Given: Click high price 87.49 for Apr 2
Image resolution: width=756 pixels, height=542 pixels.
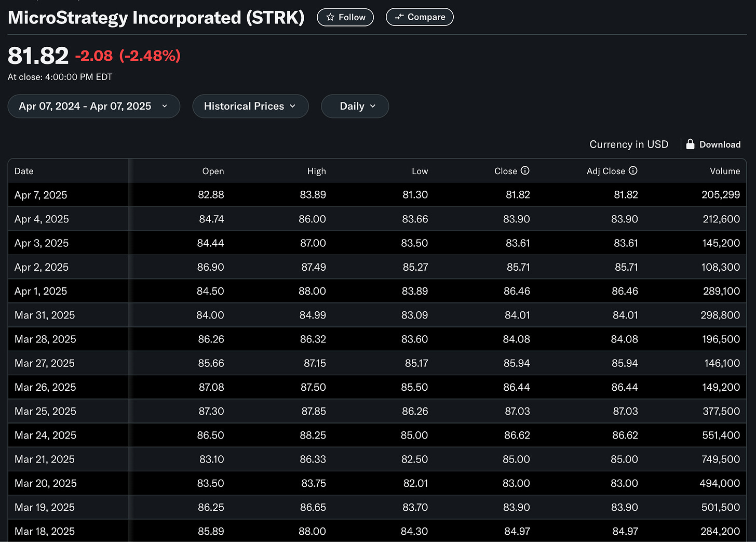Looking at the screenshot, I should point(314,267).
